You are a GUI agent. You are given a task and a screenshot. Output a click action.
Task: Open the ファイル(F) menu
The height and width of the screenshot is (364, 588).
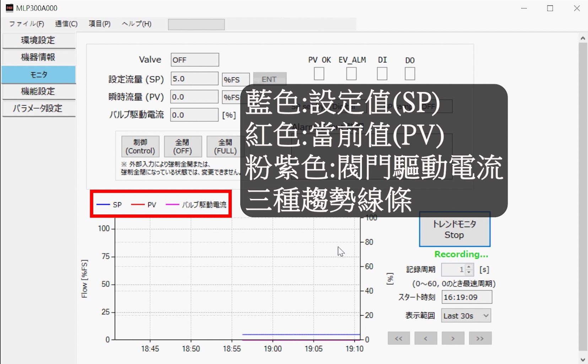tap(27, 24)
